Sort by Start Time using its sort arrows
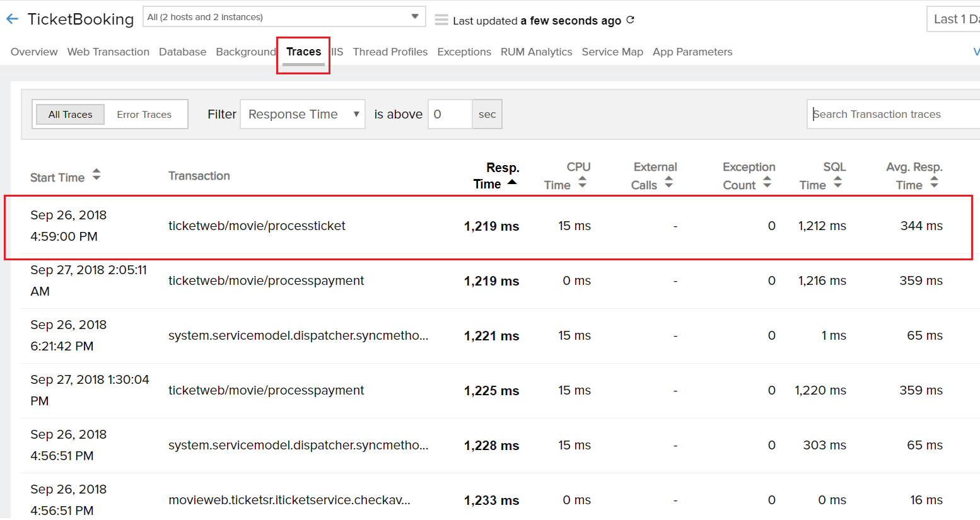This screenshot has width=980, height=520. pos(96,175)
